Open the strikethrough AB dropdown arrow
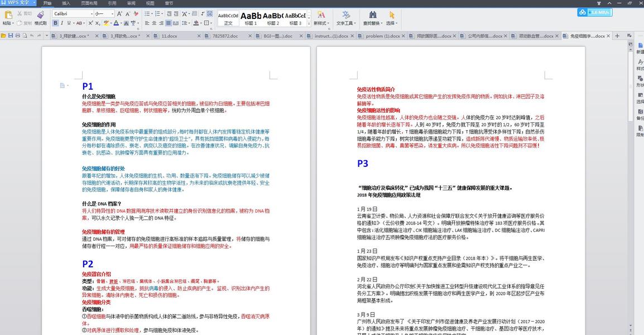The image size is (644, 335). pos(84,23)
